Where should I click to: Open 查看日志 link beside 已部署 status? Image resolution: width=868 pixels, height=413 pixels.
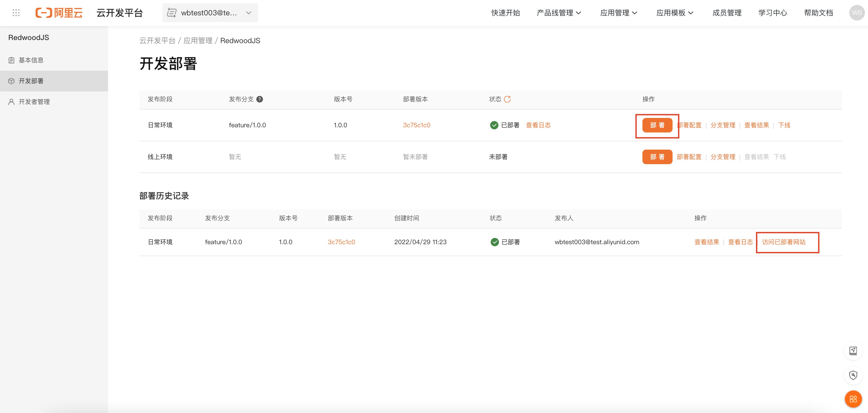coord(538,125)
